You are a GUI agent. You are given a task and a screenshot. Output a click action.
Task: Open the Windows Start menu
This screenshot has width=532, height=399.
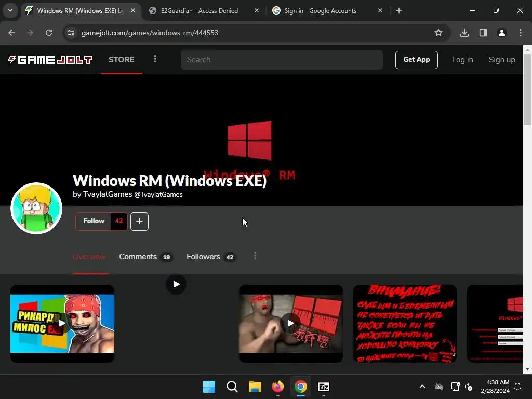pyautogui.click(x=209, y=387)
